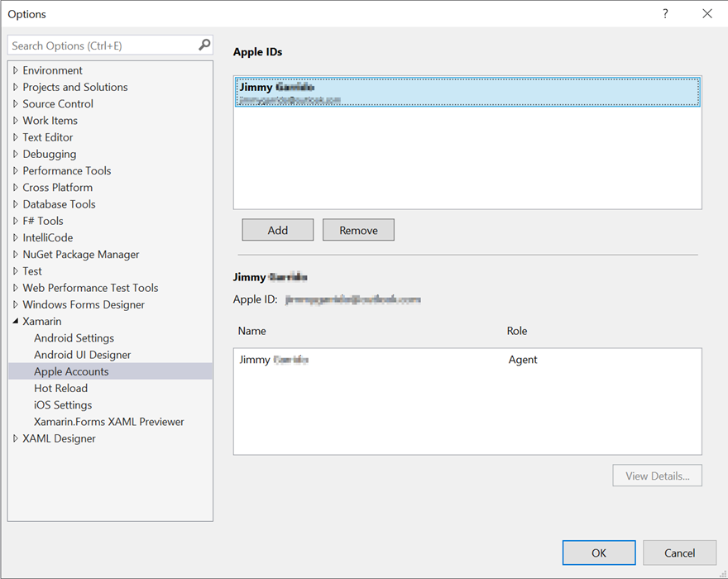The width and height of the screenshot is (728, 579).
Task: Select XAML Designer category
Action: coord(59,438)
